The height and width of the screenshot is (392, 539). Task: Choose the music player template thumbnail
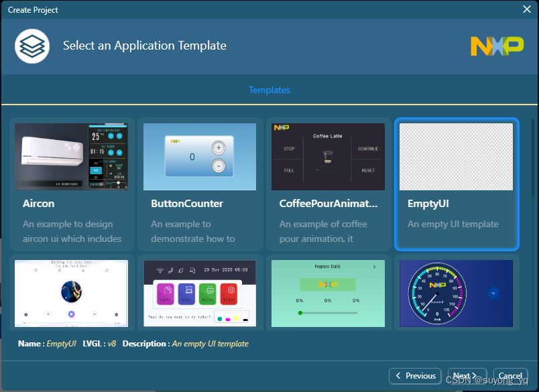(x=71, y=293)
